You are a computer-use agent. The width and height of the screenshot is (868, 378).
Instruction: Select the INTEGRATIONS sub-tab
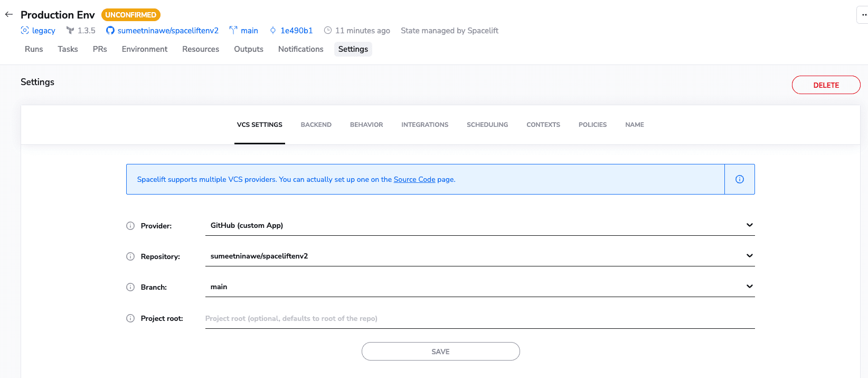coord(425,125)
